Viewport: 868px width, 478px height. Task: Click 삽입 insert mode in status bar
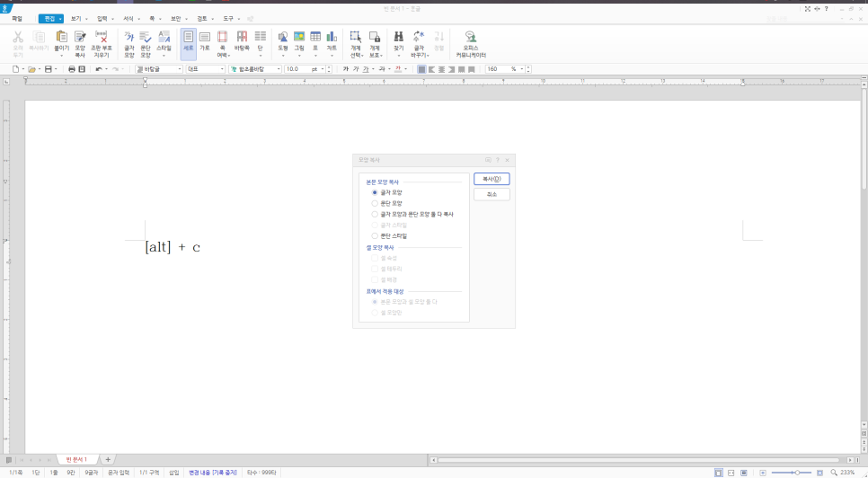173,473
